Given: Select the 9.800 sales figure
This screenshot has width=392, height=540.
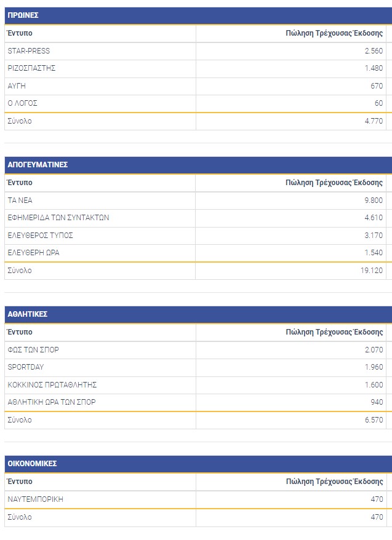Looking at the screenshot, I should [374, 201].
